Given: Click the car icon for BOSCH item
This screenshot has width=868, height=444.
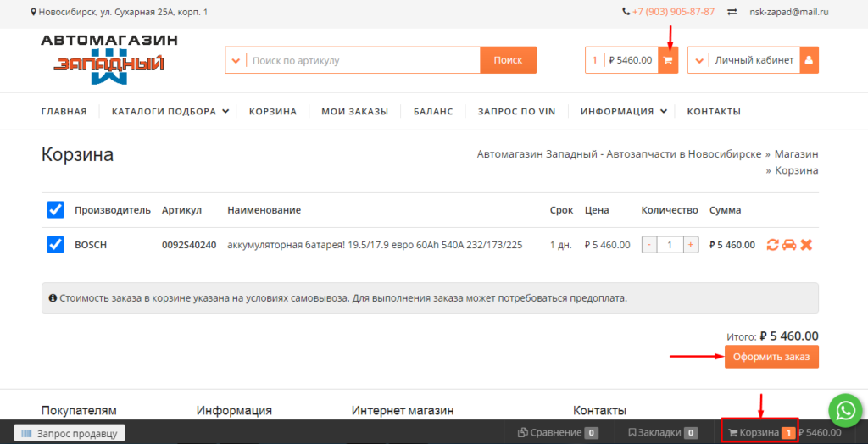Looking at the screenshot, I should coord(789,245).
